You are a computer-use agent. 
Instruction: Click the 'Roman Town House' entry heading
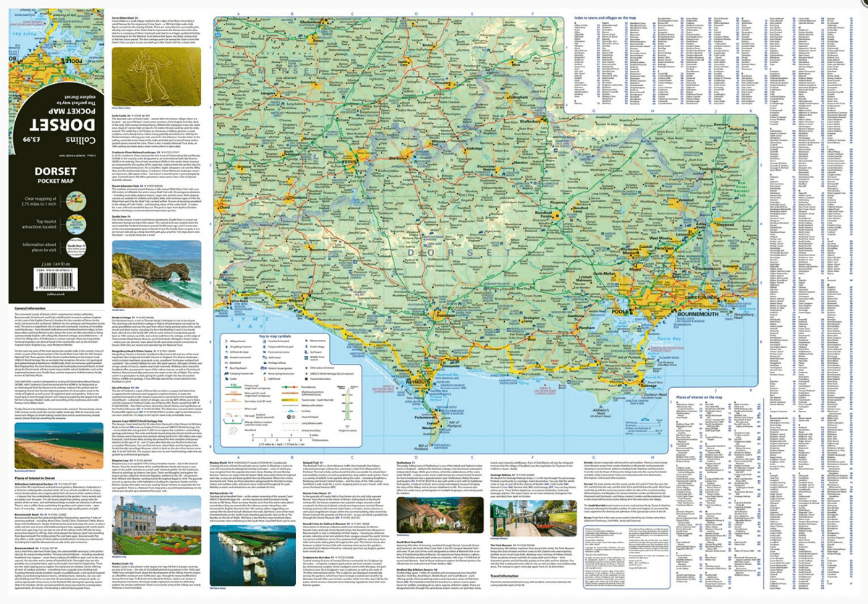click(315, 493)
